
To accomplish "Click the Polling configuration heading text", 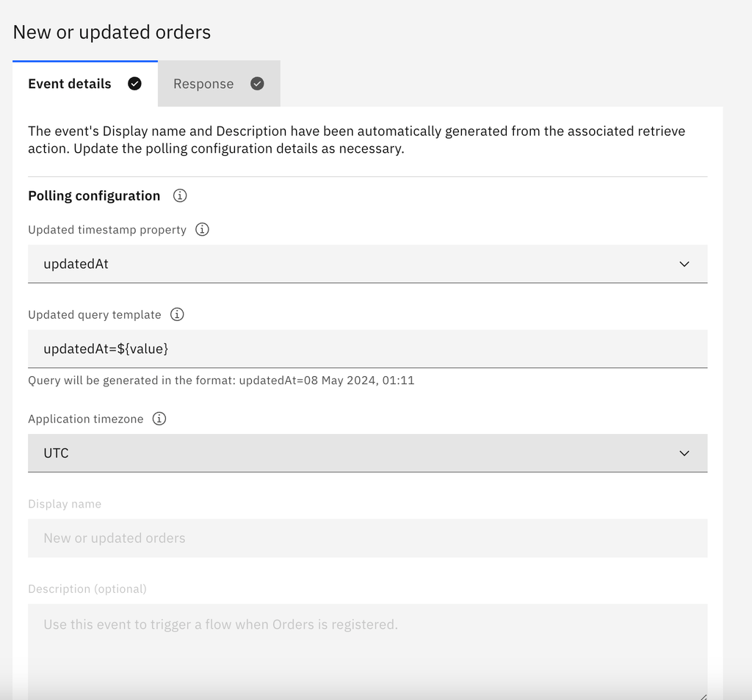I will 94,196.
